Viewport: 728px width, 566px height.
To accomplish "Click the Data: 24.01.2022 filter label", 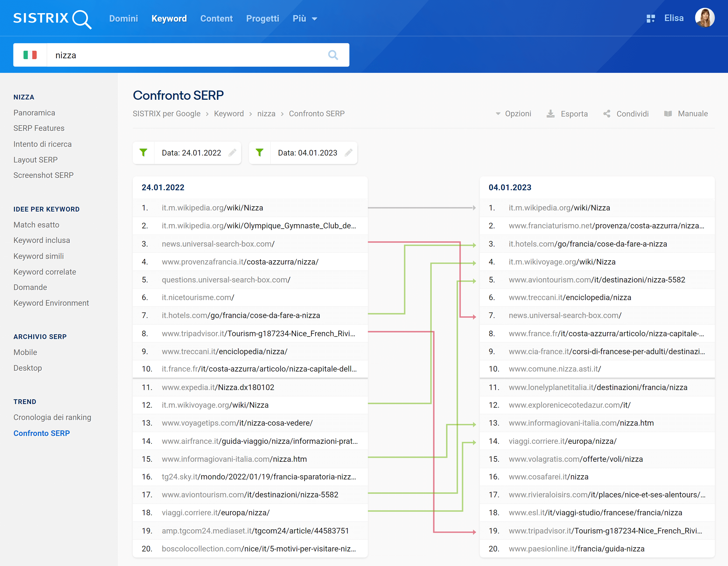I will 191,153.
